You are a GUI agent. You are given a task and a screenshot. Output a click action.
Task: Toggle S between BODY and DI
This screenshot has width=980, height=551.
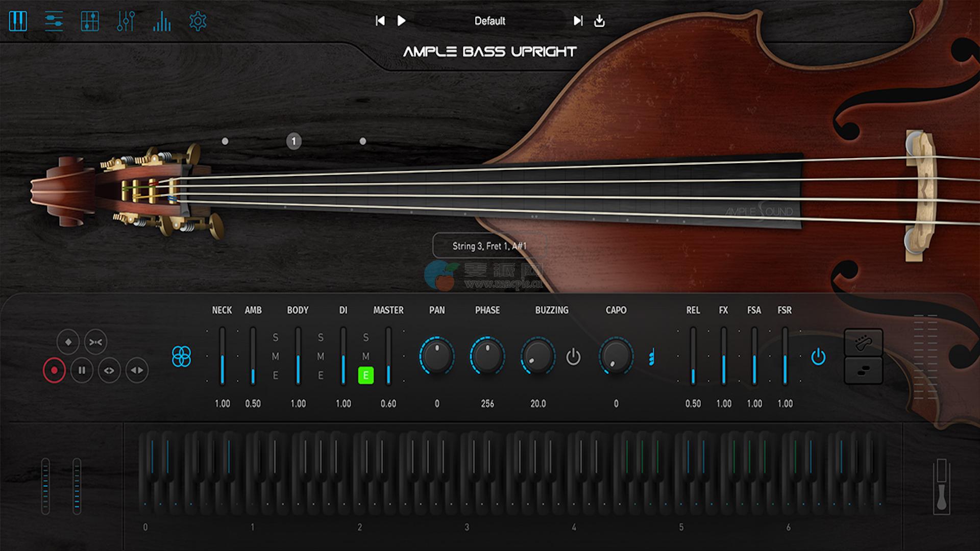321,338
